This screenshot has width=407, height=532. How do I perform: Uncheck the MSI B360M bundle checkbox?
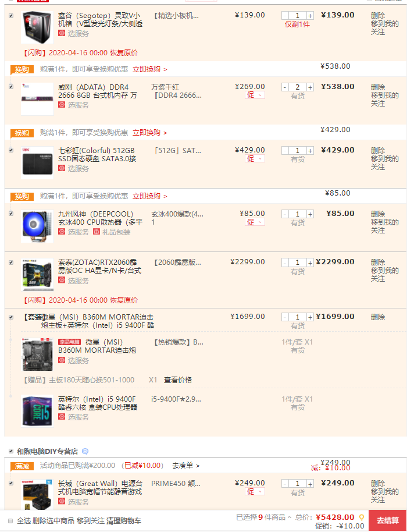11,317
